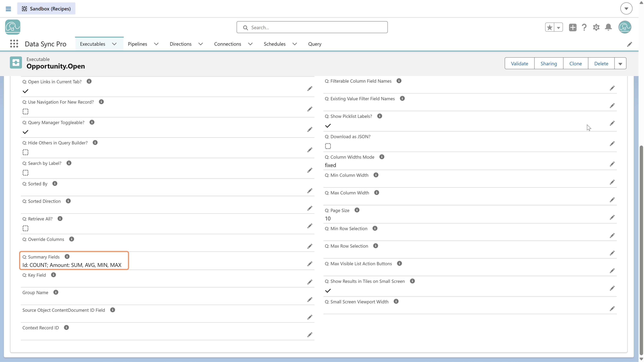The image size is (644, 362).
Task: Click the favorites star icon
Action: point(550,27)
